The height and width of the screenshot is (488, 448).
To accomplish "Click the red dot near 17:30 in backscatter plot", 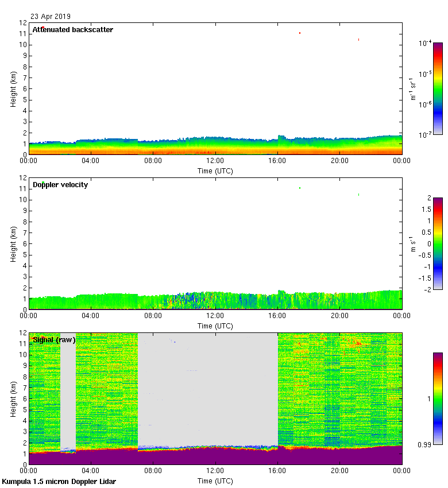I will click(x=300, y=33).
